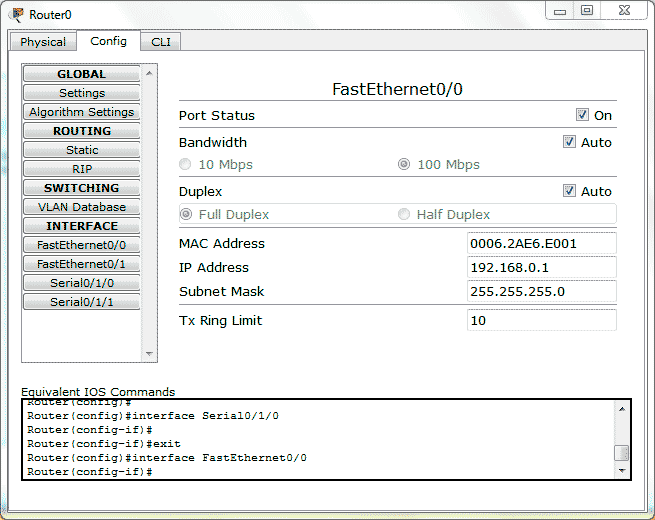Select the Serial0/1/0 interface
The height and width of the screenshot is (520, 655).
coord(82,283)
